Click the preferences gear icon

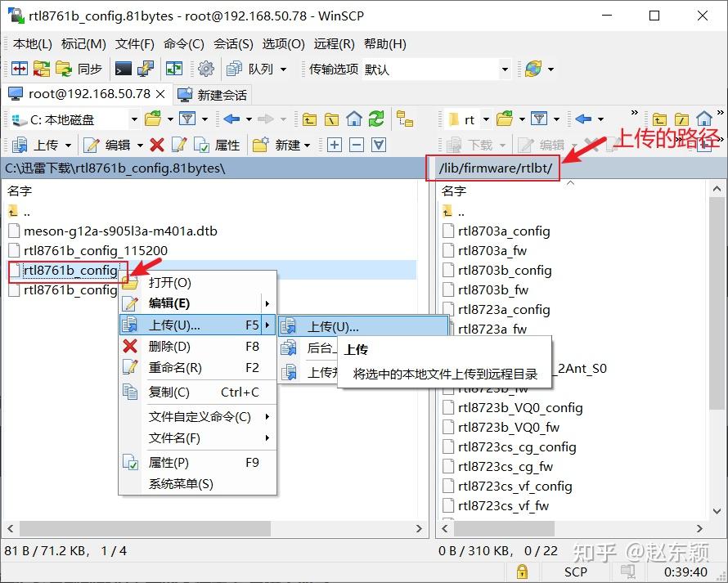pyautogui.click(x=205, y=69)
